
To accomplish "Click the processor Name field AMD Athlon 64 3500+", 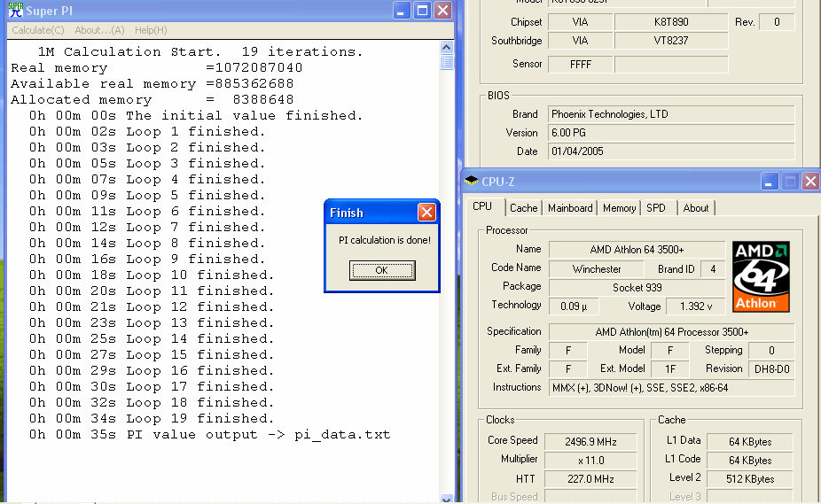I will pos(637,250).
